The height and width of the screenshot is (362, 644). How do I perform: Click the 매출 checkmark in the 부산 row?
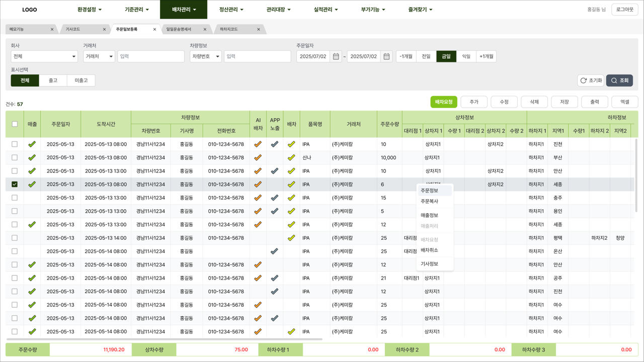32,157
